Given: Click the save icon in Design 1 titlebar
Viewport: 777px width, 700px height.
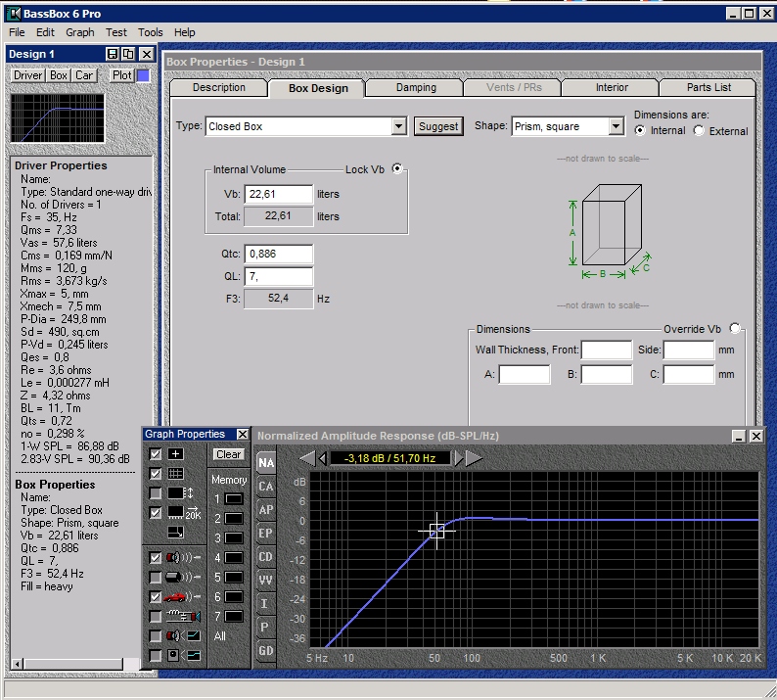Looking at the screenshot, I should point(112,54).
